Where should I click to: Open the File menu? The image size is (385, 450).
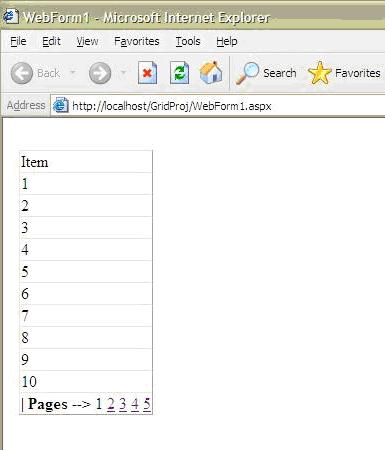[x=18, y=41]
